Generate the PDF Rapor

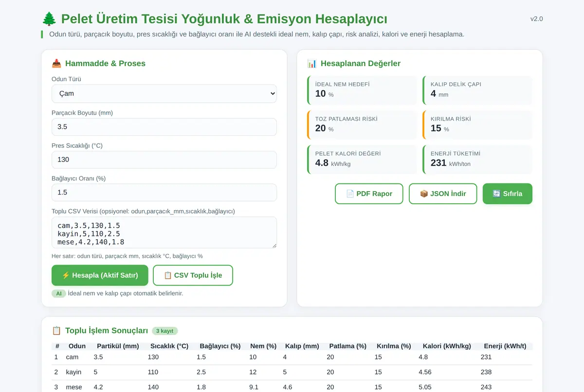pos(369,194)
